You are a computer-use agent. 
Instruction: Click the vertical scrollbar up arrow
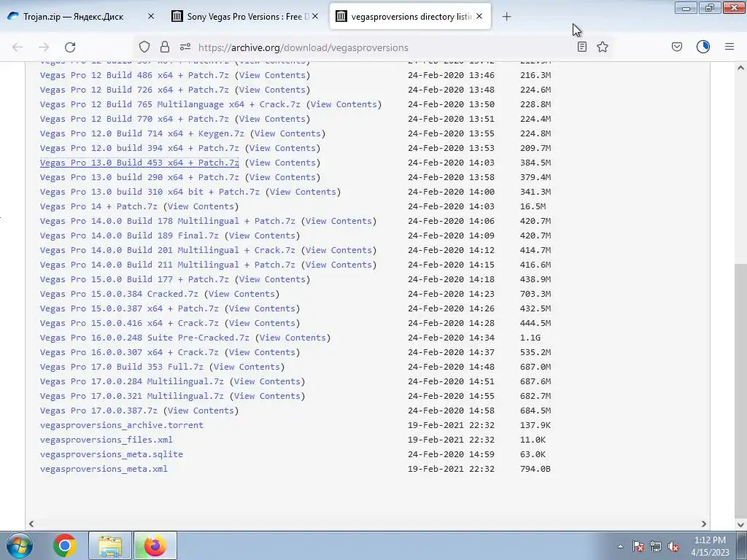pyautogui.click(x=741, y=68)
